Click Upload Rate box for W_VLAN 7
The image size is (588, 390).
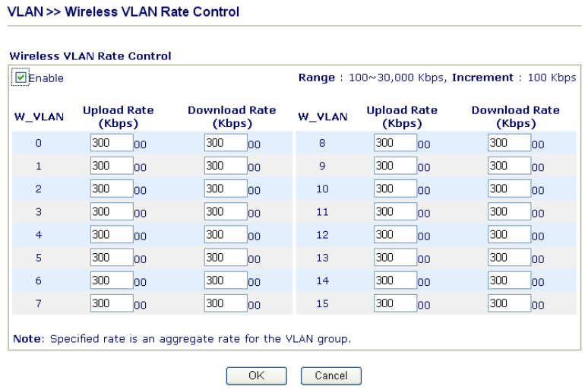point(112,303)
